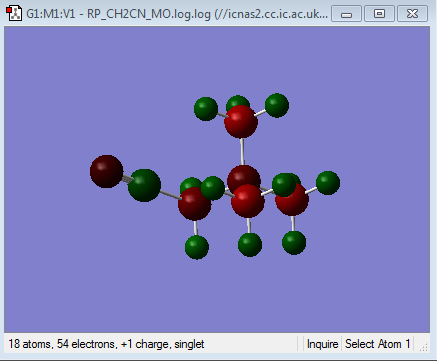
Task: Maximize the RP_CH2CN_MO.log window
Action: 379,14
